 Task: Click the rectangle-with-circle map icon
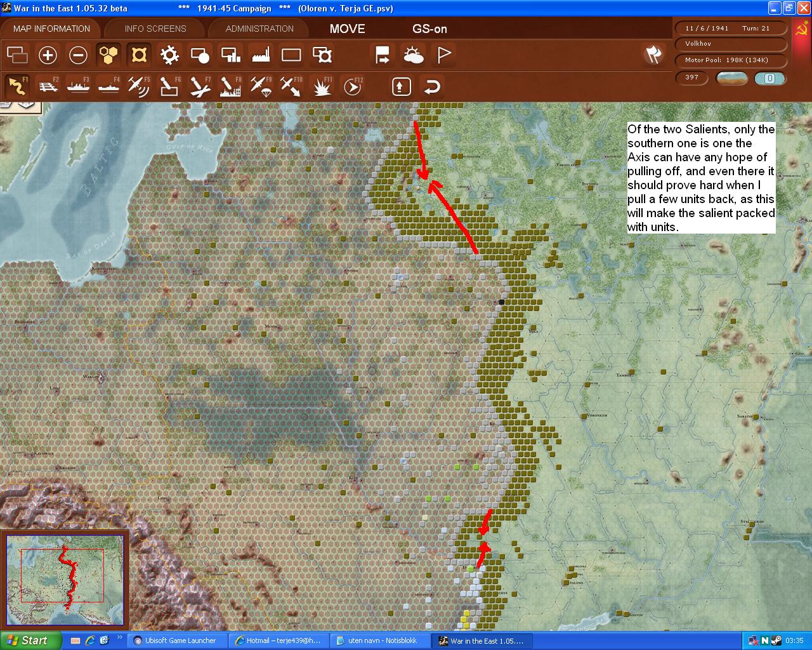(x=200, y=55)
